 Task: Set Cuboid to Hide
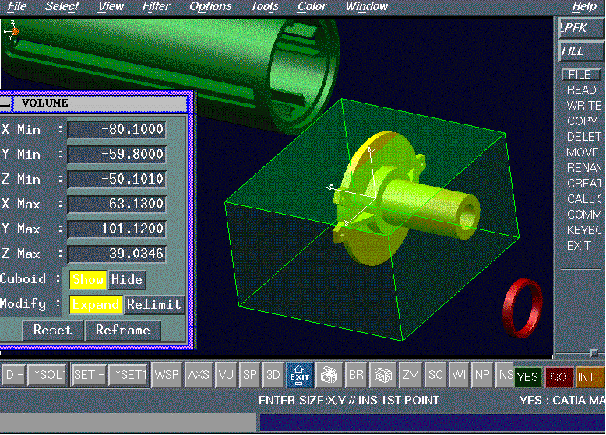(x=126, y=279)
